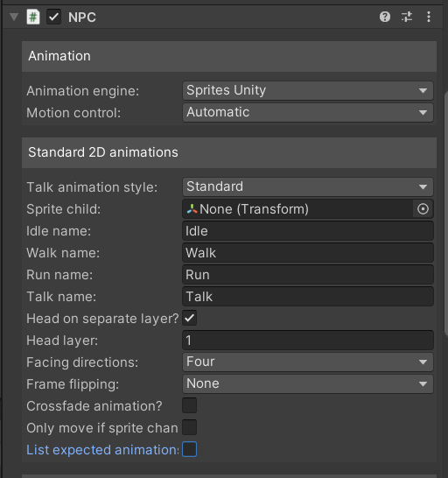448x478 pixels.
Task: Click into the Idle name text field
Action: click(308, 231)
